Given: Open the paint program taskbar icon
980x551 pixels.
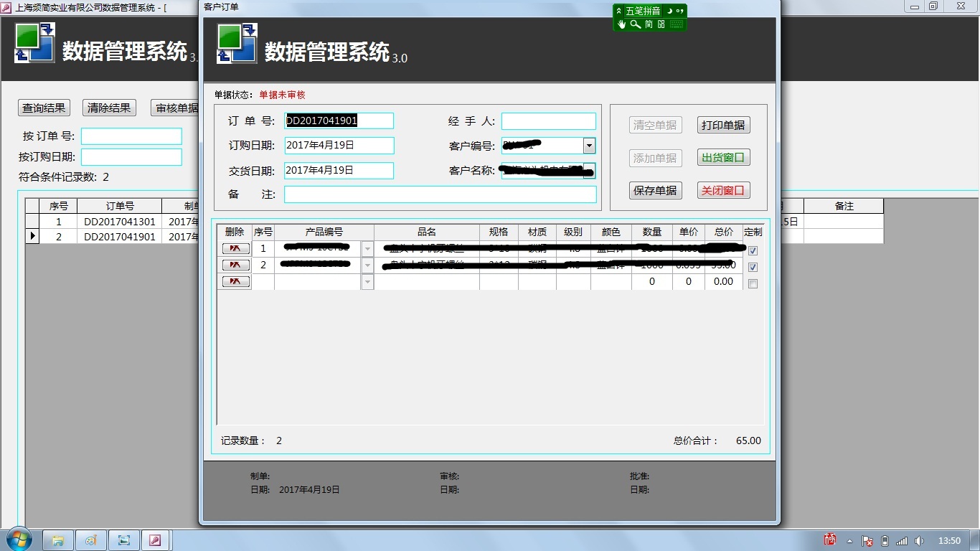Looking at the screenshot, I should (90, 540).
